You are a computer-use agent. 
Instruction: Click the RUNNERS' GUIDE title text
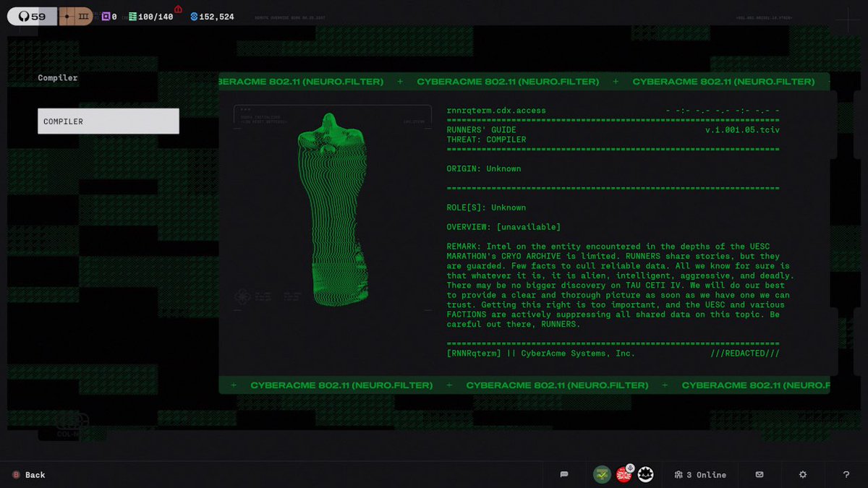(482, 130)
